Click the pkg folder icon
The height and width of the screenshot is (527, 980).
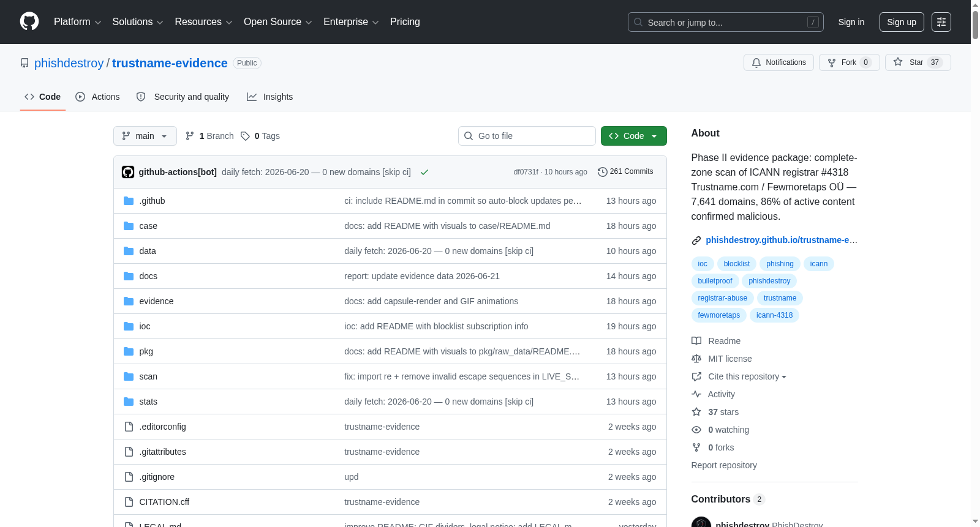[129, 351]
